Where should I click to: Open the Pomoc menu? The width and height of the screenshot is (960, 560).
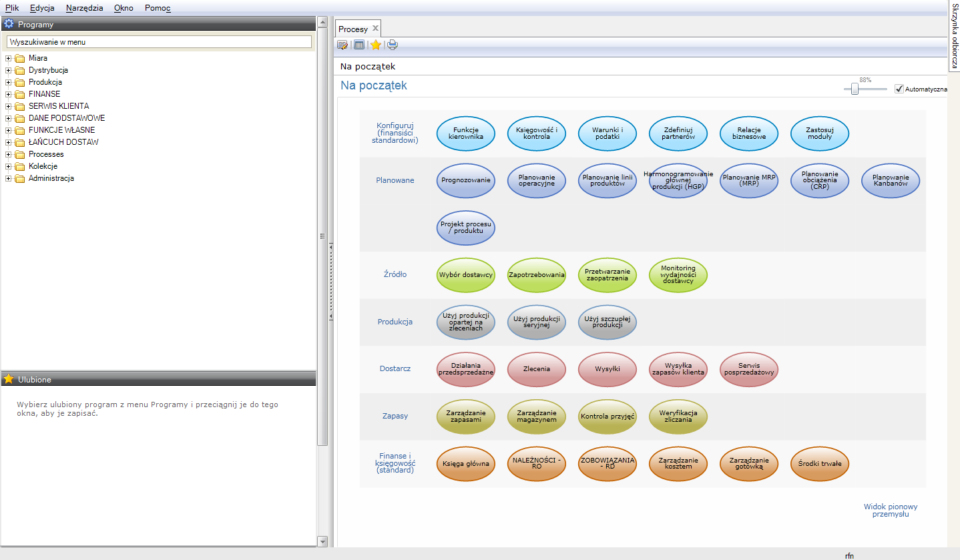click(x=158, y=8)
